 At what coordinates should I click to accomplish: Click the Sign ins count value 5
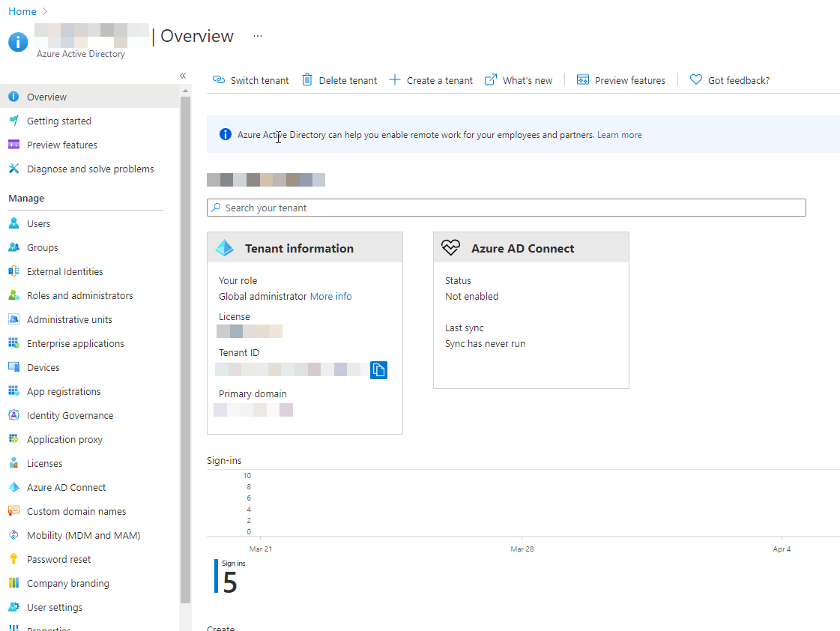tap(230, 582)
